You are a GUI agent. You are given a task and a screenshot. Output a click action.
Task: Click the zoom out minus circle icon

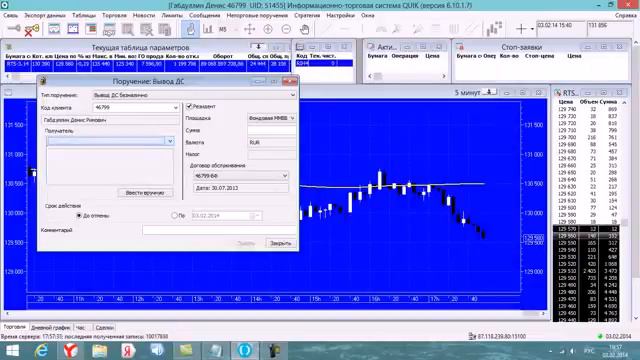point(286,29)
